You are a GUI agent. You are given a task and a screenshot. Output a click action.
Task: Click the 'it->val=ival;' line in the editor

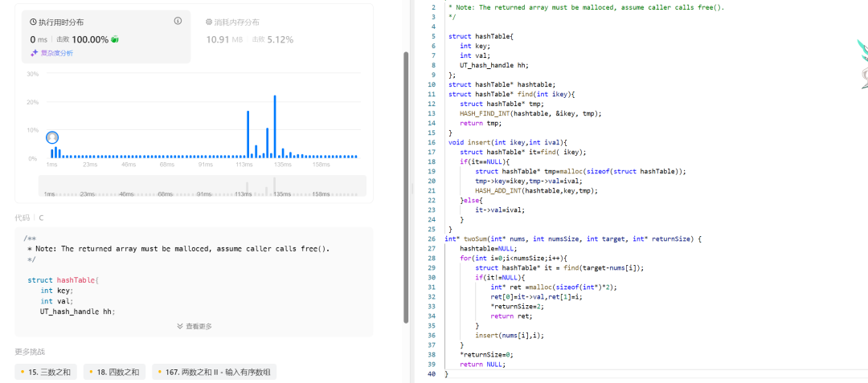click(500, 210)
